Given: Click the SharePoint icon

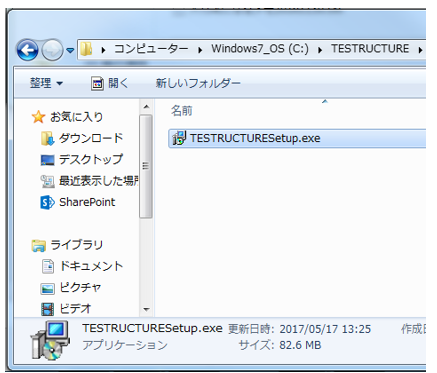Looking at the screenshot, I should coord(47,202).
